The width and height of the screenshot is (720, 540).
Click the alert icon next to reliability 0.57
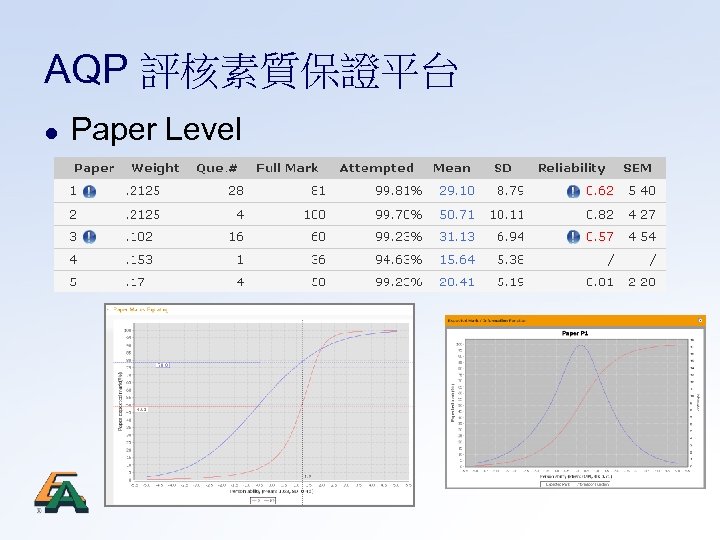pos(573,237)
